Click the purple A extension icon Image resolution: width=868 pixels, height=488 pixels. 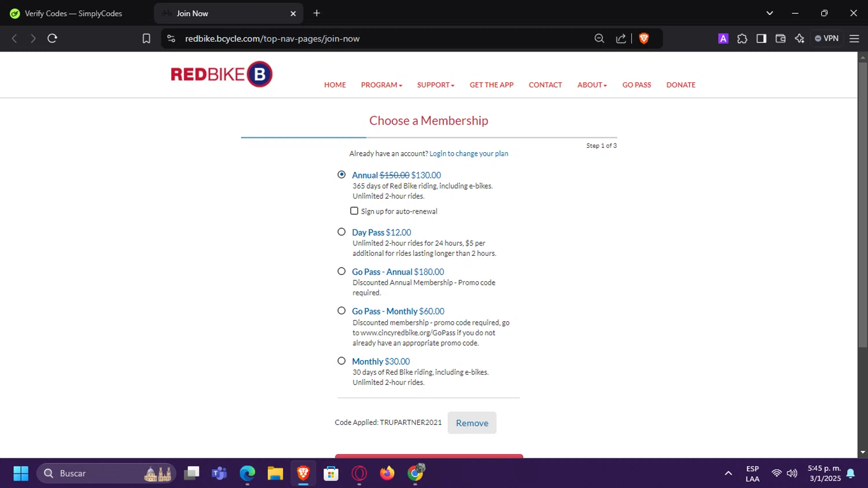point(723,38)
